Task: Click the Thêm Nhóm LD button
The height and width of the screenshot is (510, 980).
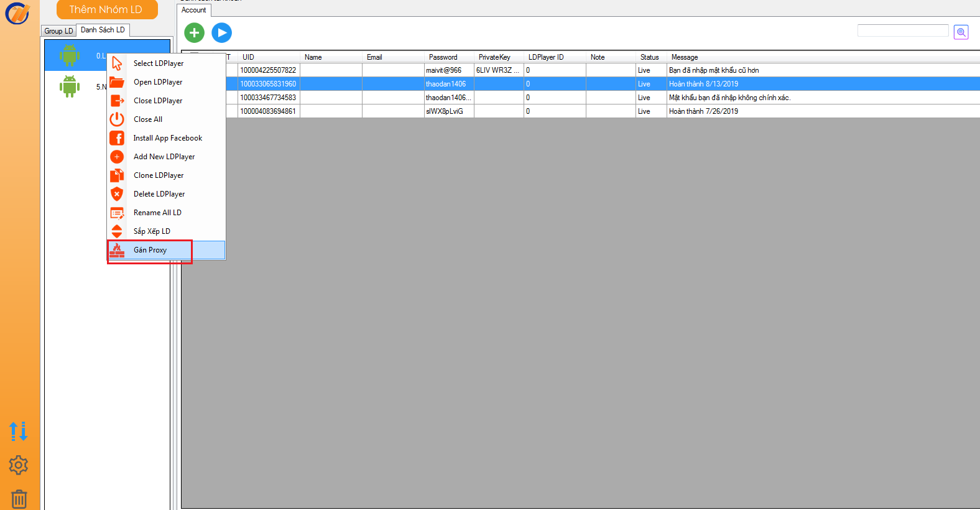Action: click(107, 9)
